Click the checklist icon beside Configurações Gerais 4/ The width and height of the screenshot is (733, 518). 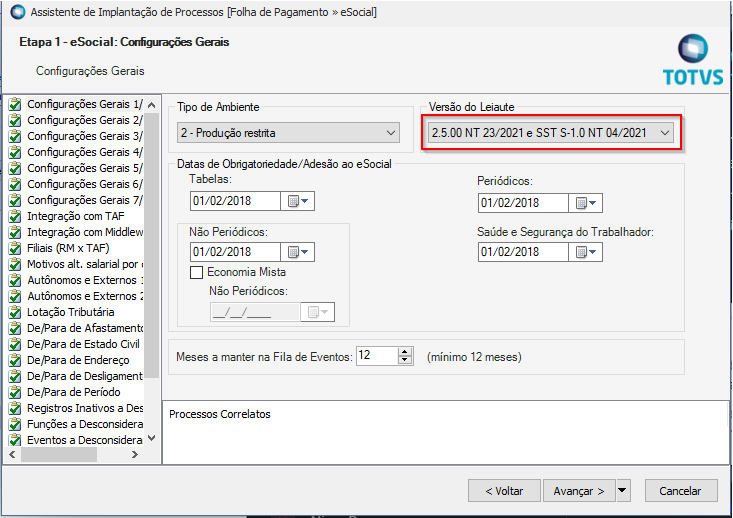tap(15, 152)
